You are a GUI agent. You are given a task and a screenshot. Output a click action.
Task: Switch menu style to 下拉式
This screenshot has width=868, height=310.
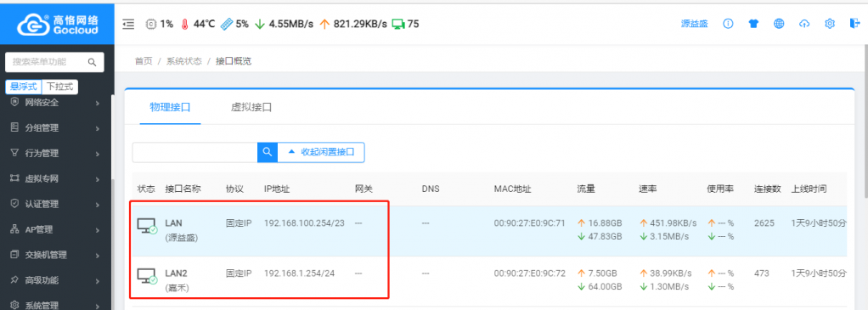[x=59, y=87]
